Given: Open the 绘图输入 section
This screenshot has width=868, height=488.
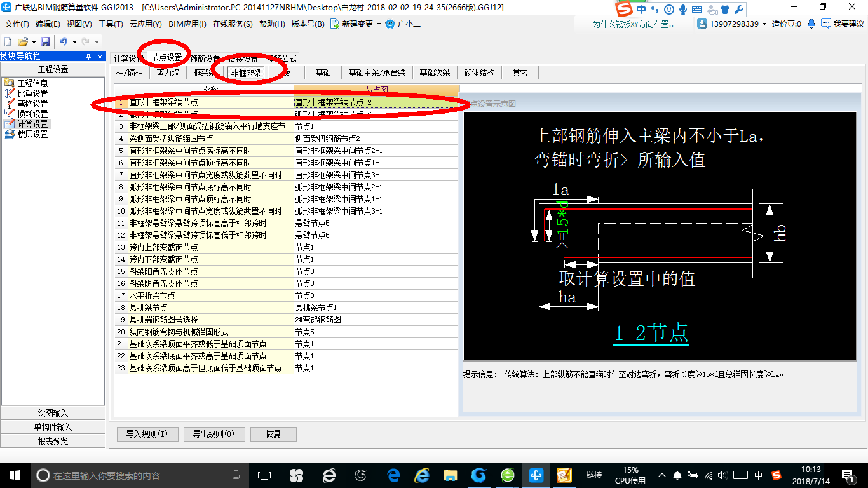Looking at the screenshot, I should [x=53, y=413].
